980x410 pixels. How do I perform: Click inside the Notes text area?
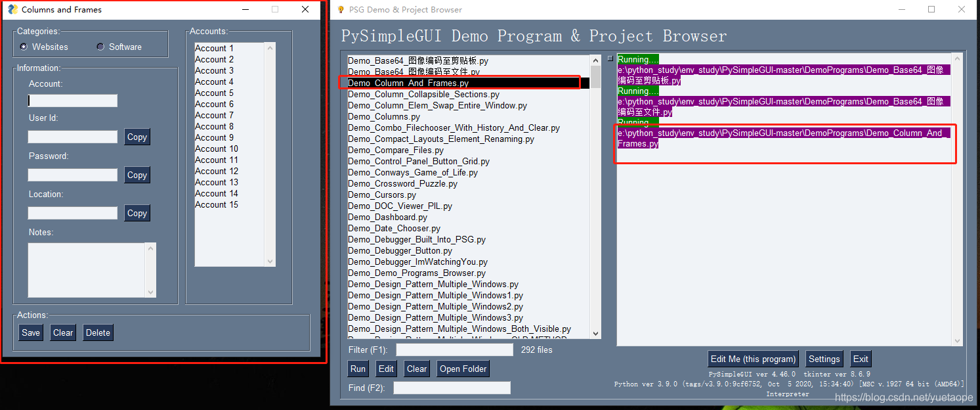[87, 270]
